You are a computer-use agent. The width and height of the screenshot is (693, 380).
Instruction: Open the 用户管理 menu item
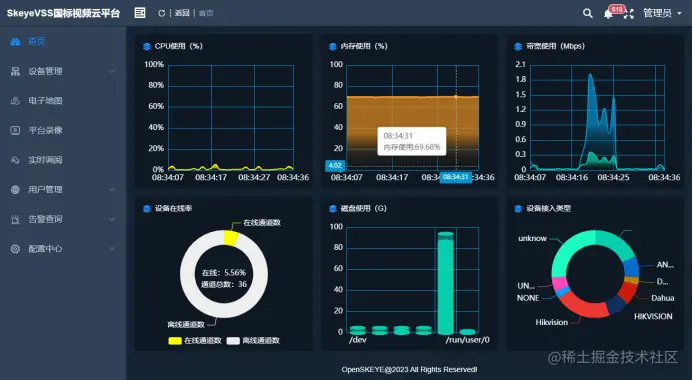click(46, 190)
